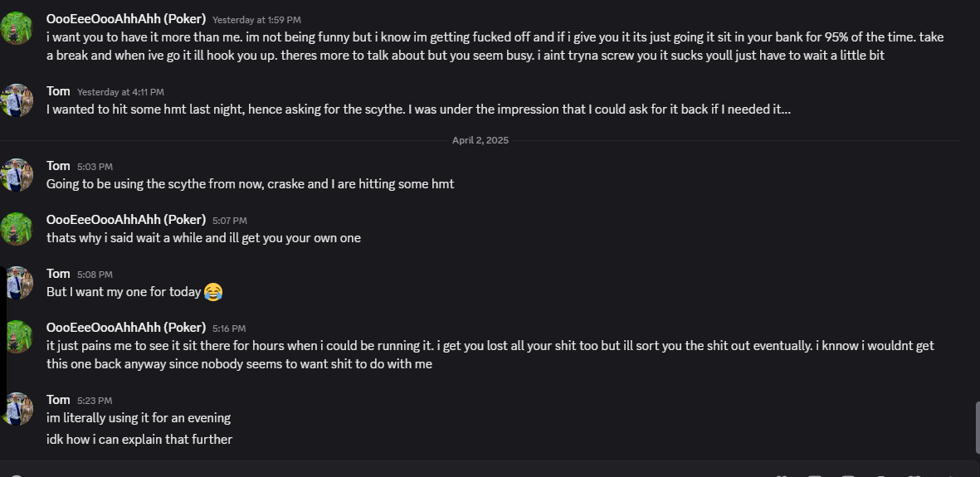
Task: Click Tom's avatar on the 5:03 PM message
Action: [17, 174]
